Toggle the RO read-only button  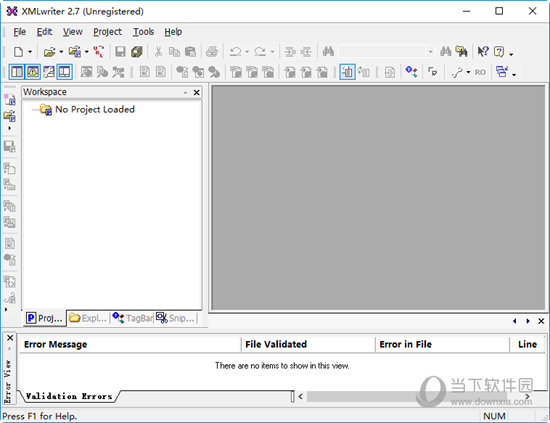[480, 72]
